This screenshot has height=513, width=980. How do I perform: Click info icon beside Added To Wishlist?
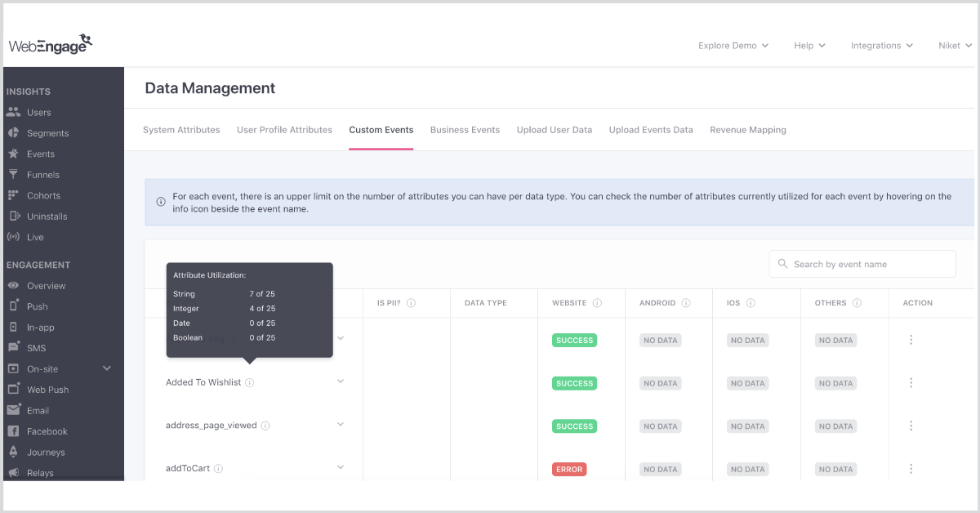[250, 382]
